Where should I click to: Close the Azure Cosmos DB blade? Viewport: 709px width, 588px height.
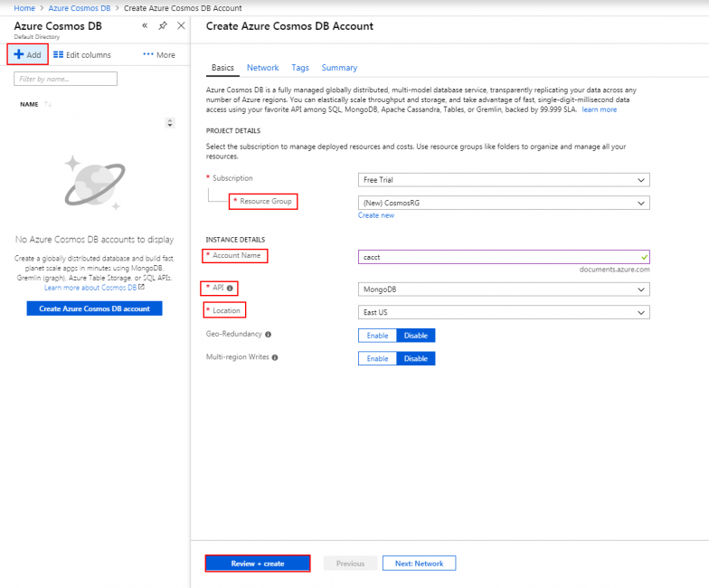click(x=181, y=26)
